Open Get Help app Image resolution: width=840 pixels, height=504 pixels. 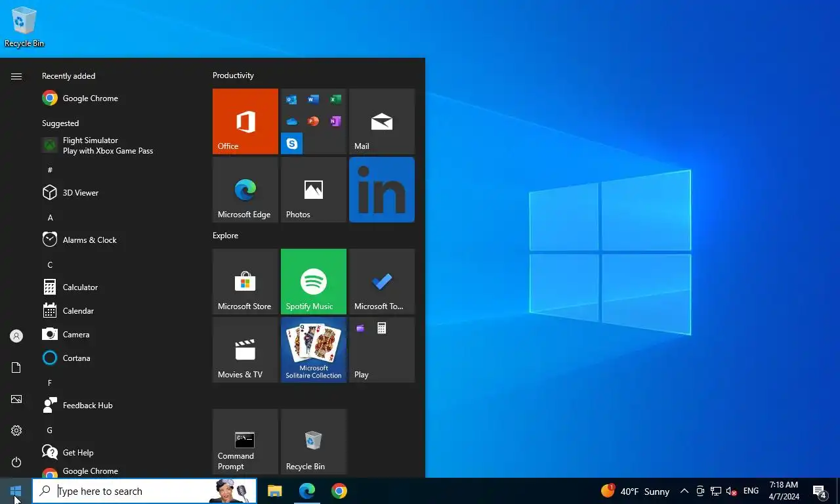point(118,453)
